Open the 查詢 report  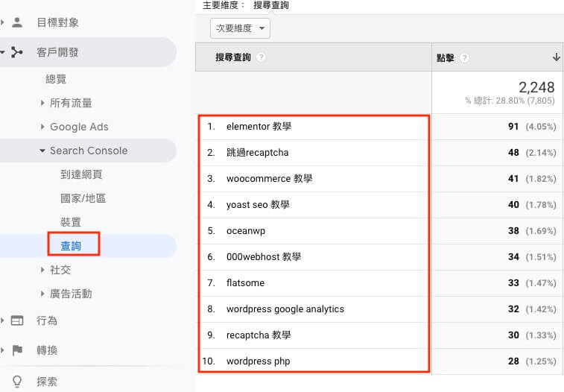71,246
